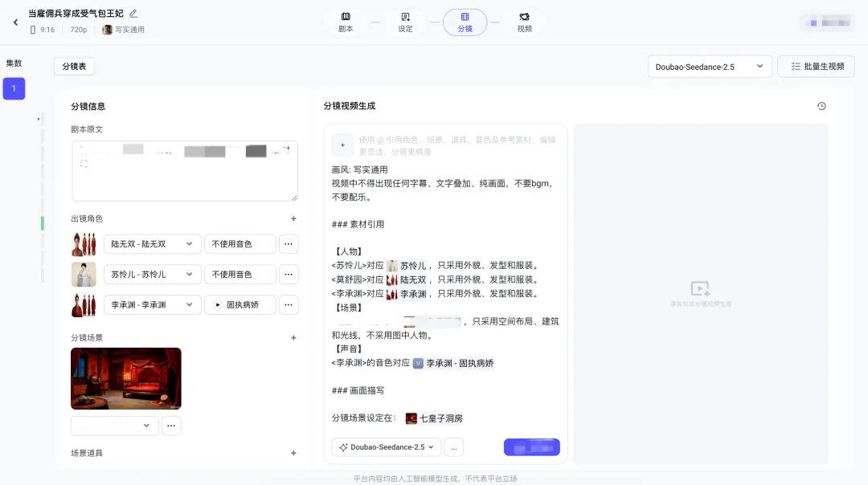Click the 李承渊 character thumbnail
868x485 pixels.
84,304
